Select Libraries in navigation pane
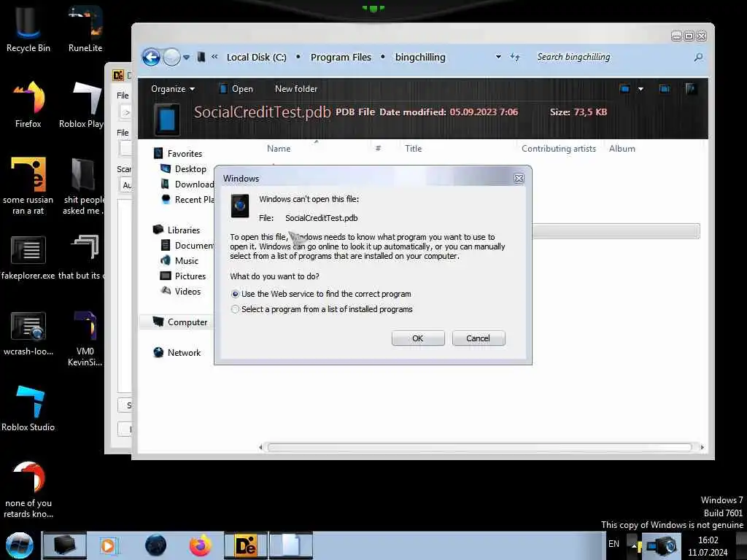The height and width of the screenshot is (560, 747). (x=177, y=230)
